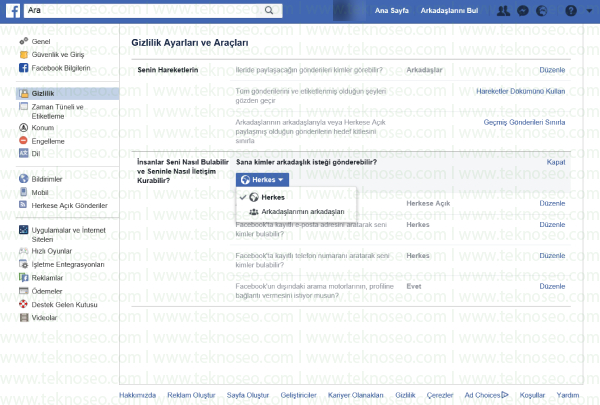600x405 pixels.
Task: Click Çerezler footer link
Action: tap(440, 395)
